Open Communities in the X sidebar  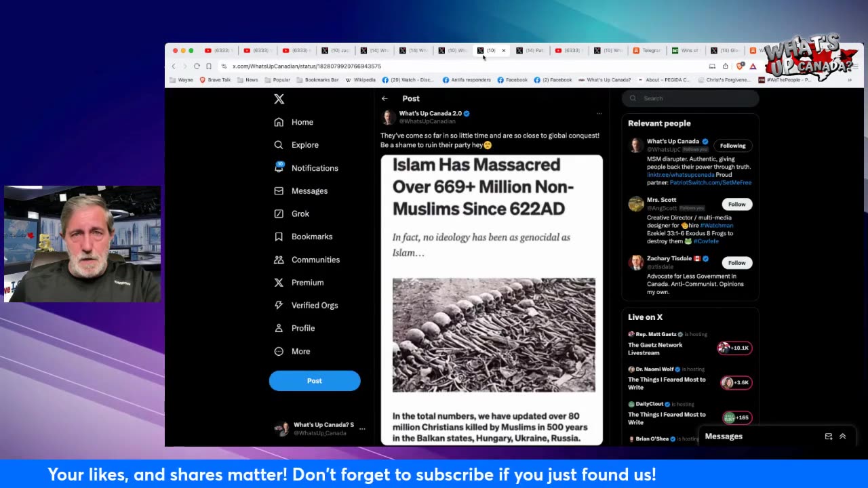(x=307, y=260)
